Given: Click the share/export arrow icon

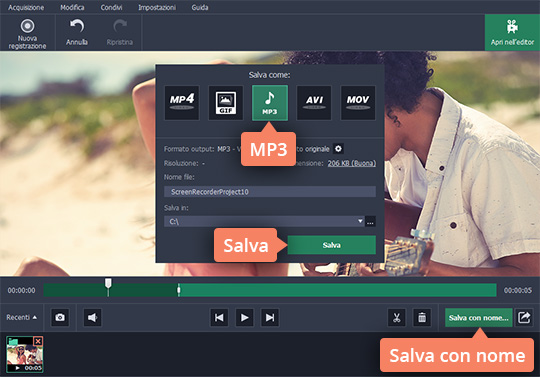Looking at the screenshot, I should coord(524,317).
